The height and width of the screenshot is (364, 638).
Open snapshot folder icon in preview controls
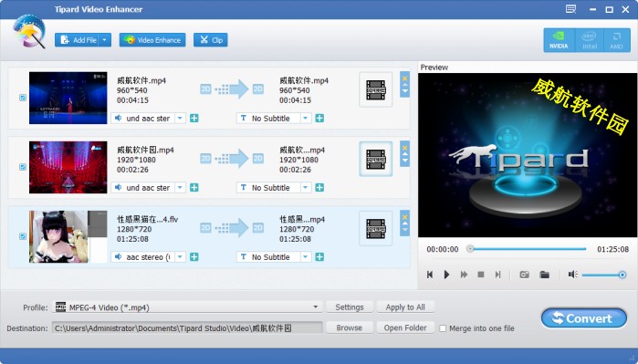click(544, 275)
